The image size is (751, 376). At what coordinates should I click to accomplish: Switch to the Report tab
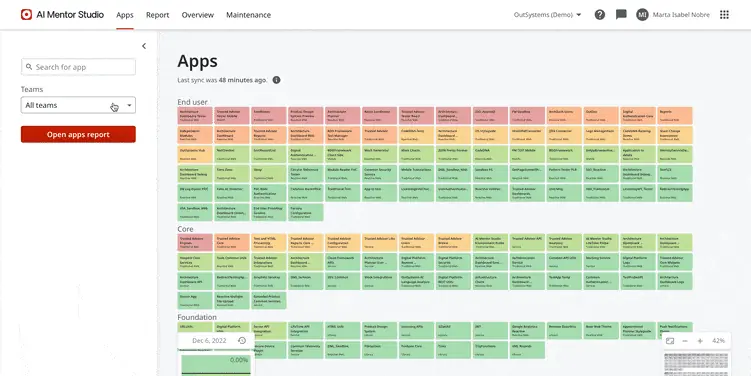click(x=158, y=15)
